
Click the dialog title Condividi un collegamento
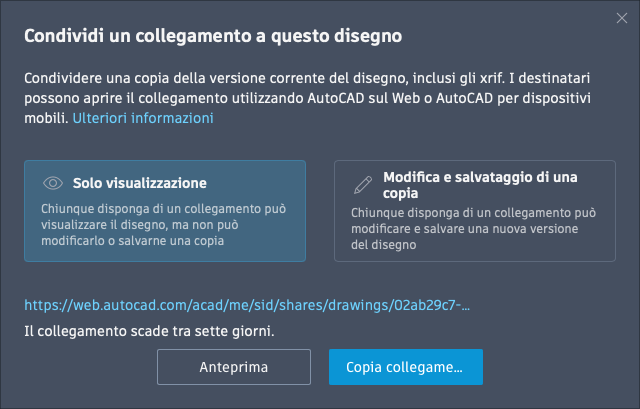212,37
